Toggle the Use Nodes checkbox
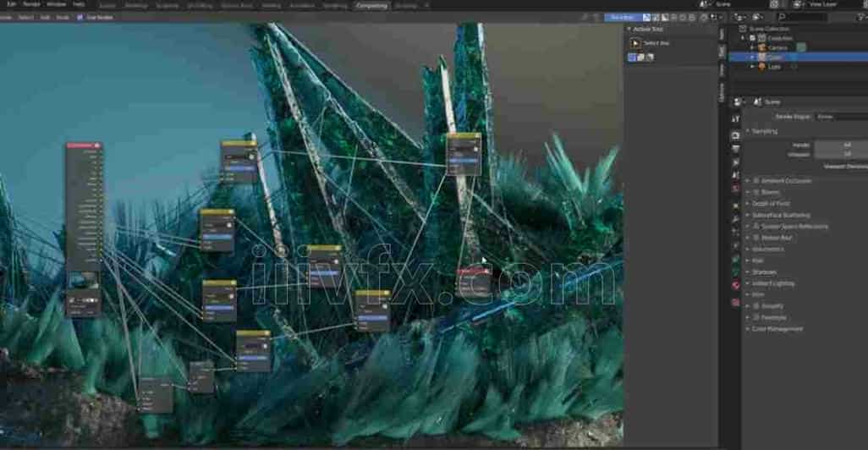Screen dimensions: 868x450 [80, 18]
